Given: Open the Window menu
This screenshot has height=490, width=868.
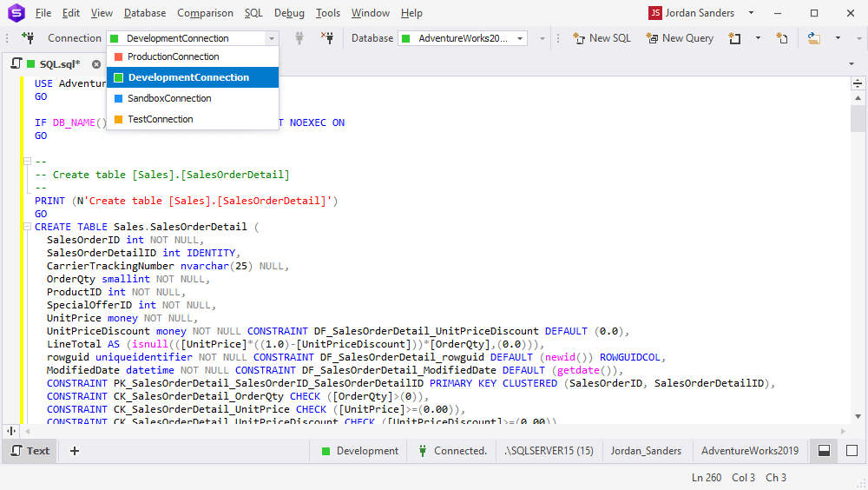Looking at the screenshot, I should (x=371, y=13).
